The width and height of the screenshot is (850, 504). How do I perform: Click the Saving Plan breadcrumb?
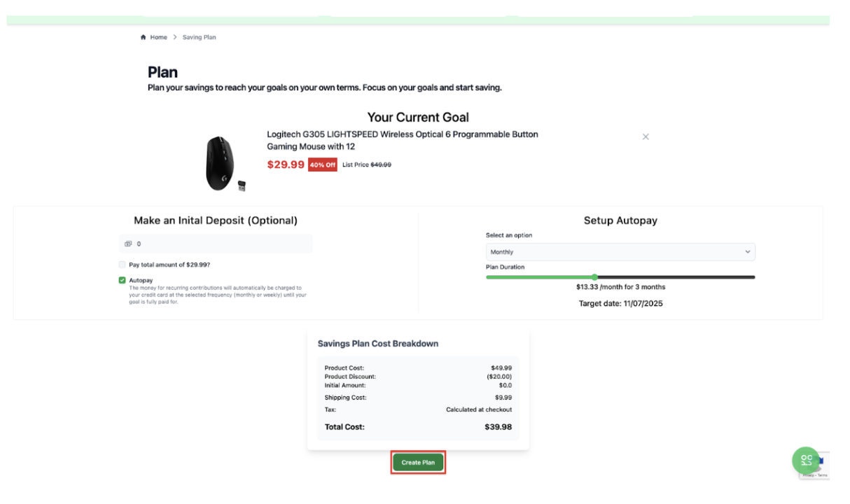click(199, 37)
